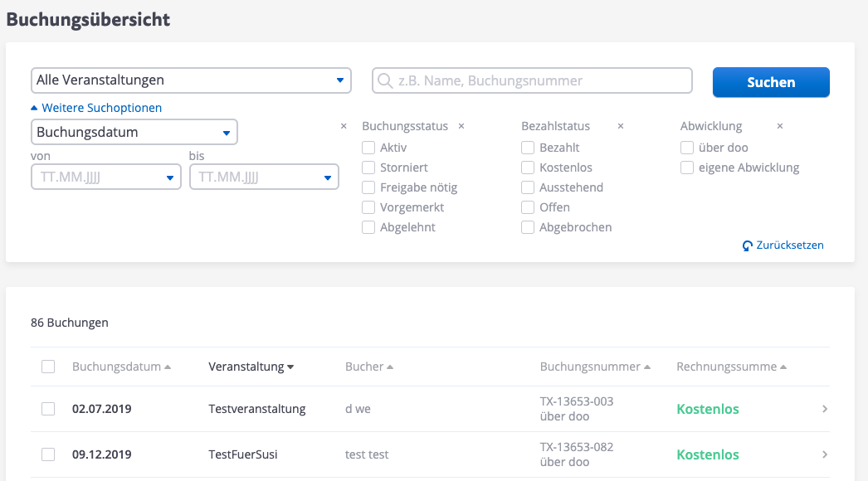Screen dimensions: 868x481
Task: Check the Bezahlt payment checkbox
Action: click(528, 148)
